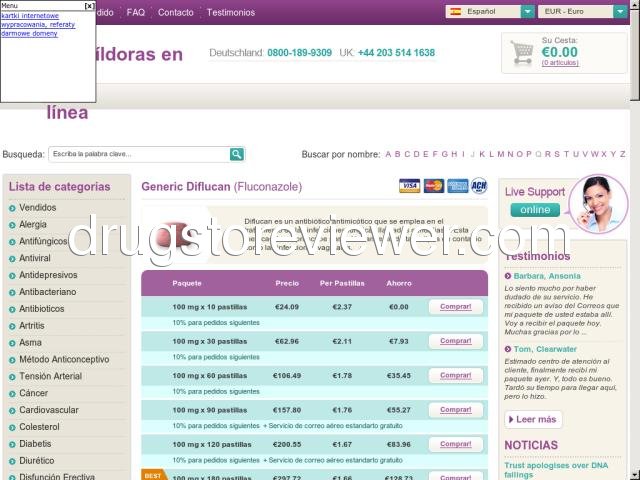The width and height of the screenshot is (640, 480).
Task: Click the Leer más button
Action: point(533,419)
